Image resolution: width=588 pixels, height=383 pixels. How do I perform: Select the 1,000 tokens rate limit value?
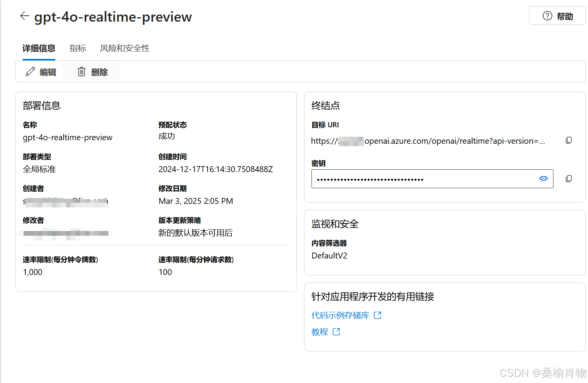(33, 272)
